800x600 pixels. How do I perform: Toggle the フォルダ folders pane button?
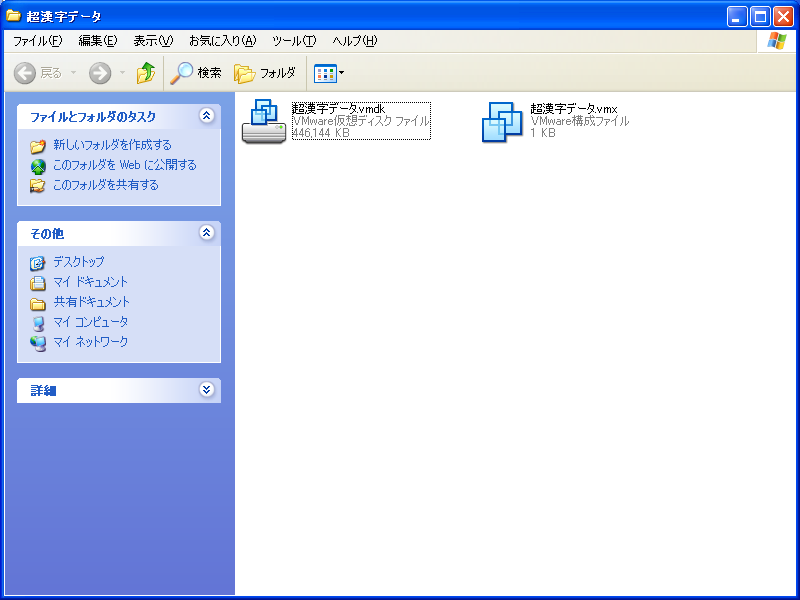click(265, 73)
